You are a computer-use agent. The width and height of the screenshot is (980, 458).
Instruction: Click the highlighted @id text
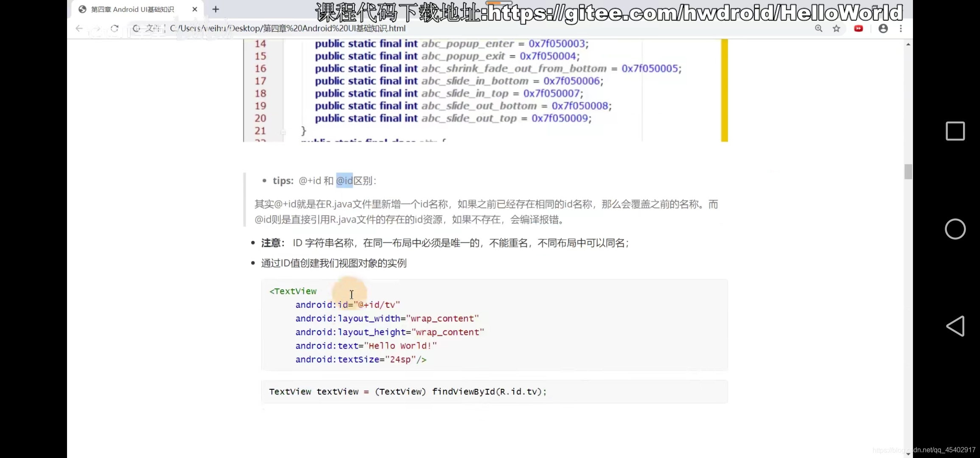coord(344,181)
